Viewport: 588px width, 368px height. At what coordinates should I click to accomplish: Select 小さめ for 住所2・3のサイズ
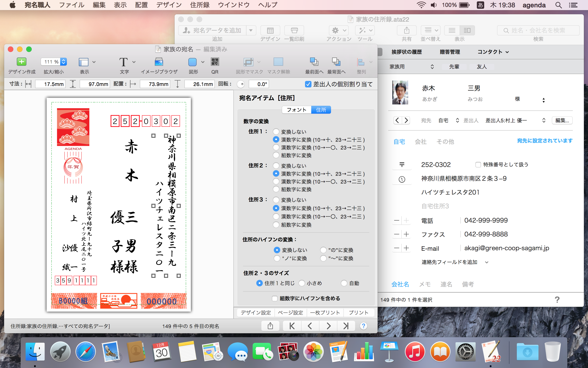[x=302, y=283]
